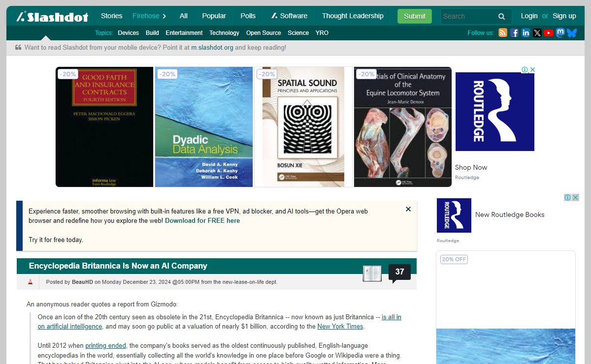Click Shop Now in the Routledge ad
This screenshot has width=591, height=364.
coord(471,167)
